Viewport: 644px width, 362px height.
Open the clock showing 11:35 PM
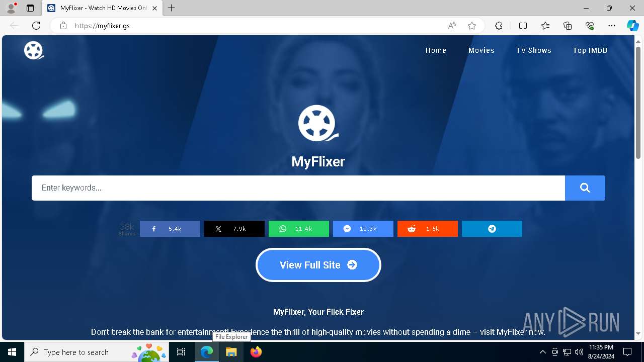pyautogui.click(x=601, y=352)
